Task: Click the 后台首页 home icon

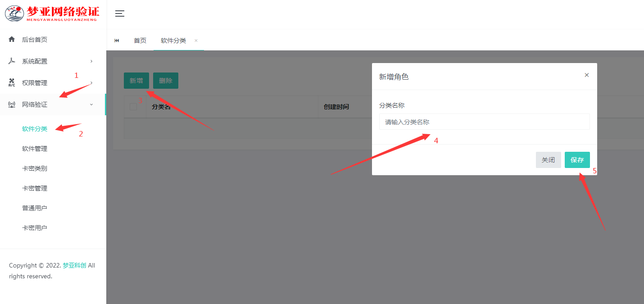Action: [x=11, y=39]
